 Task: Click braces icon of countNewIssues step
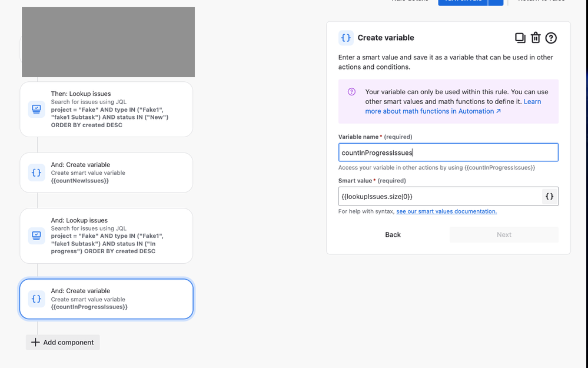tap(36, 173)
